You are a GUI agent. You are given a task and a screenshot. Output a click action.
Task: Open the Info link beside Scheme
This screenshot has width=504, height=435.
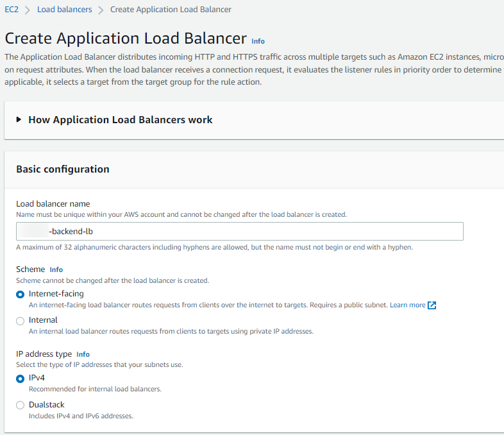point(56,270)
